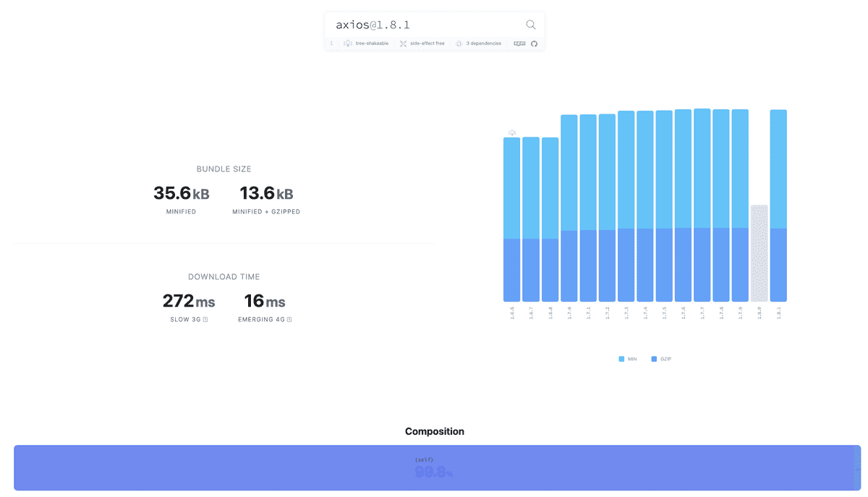This screenshot has height=497, width=868.
Task: Click the 1.7.5 version axis label
Action: tap(664, 313)
